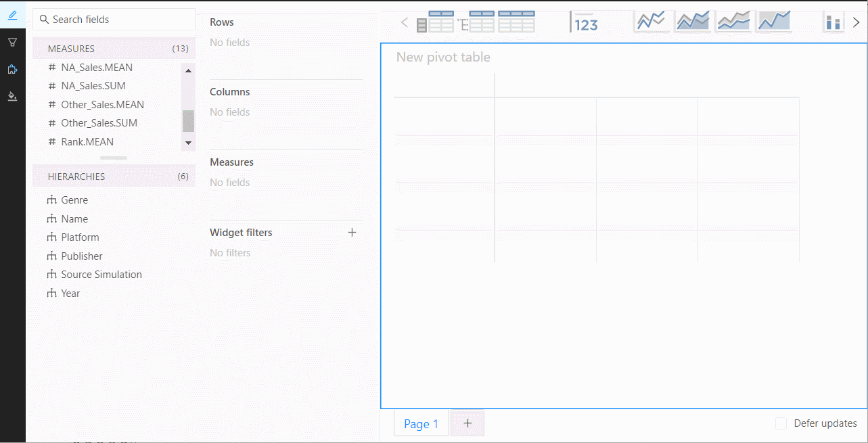The image size is (868, 443).
Task: Click the Search fields input box
Action: point(114,20)
